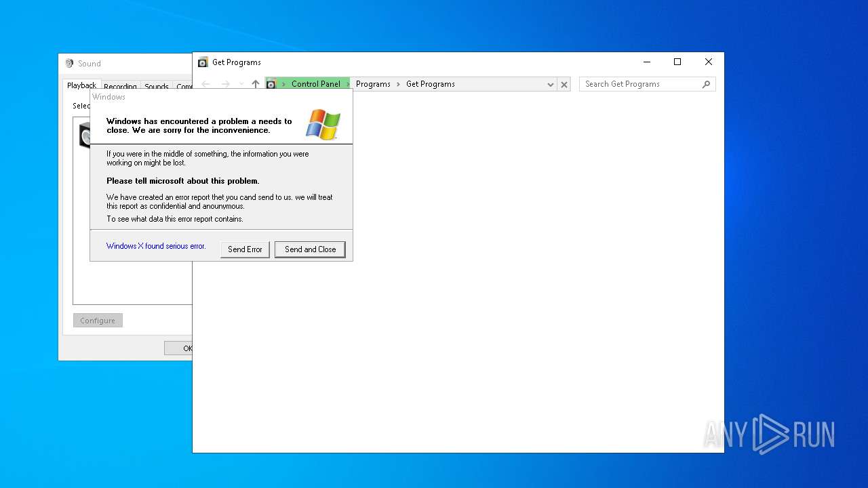Click the Sound window speaker icon
868x488 pixels.
pos(69,63)
